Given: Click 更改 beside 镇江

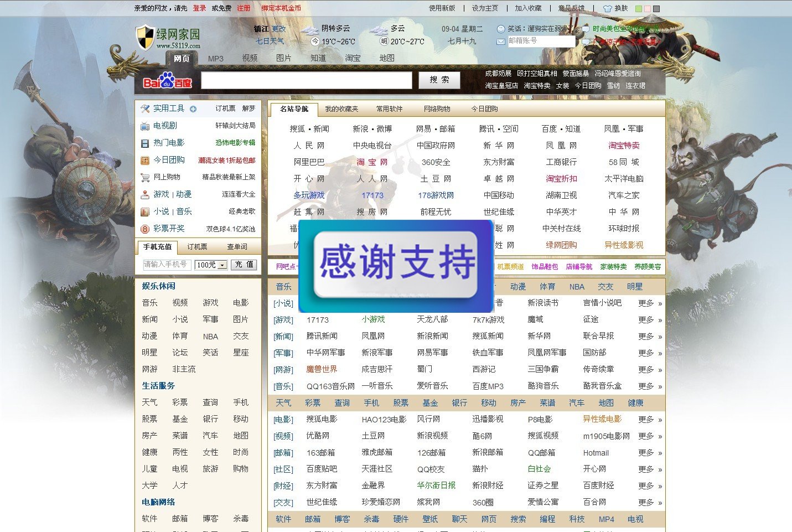Looking at the screenshot, I should [x=279, y=29].
